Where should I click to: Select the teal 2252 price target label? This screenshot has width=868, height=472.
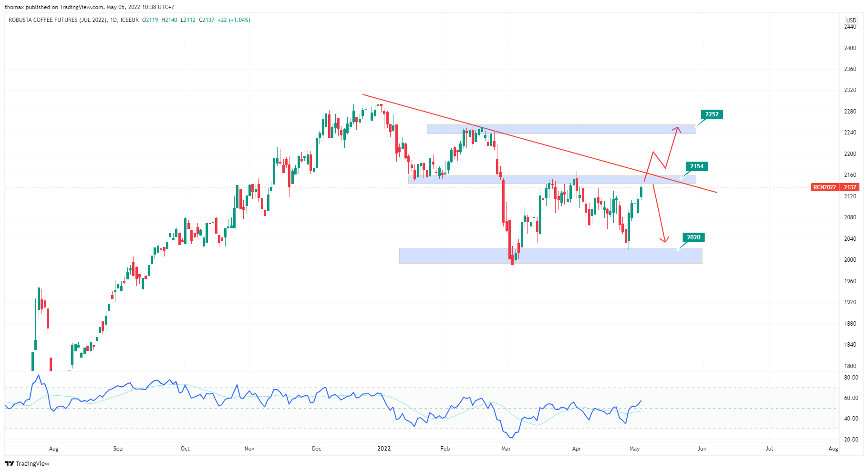point(712,114)
